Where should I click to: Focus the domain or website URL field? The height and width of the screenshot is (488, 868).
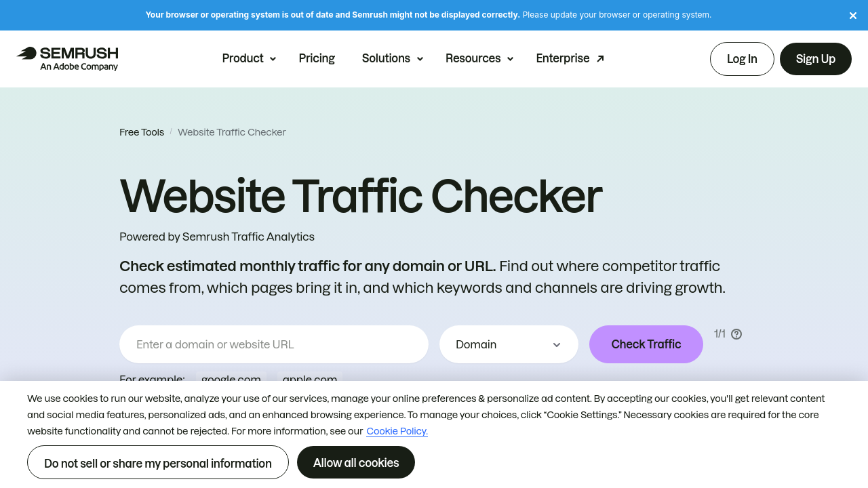click(x=274, y=344)
